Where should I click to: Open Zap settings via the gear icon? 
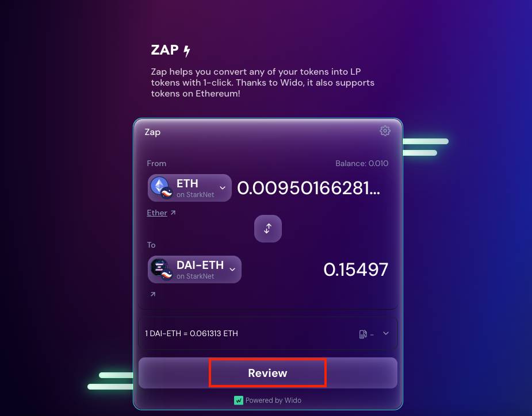pyautogui.click(x=385, y=130)
